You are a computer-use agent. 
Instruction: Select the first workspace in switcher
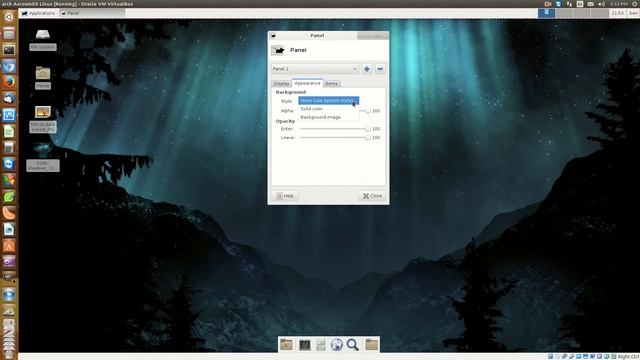tap(546, 13)
